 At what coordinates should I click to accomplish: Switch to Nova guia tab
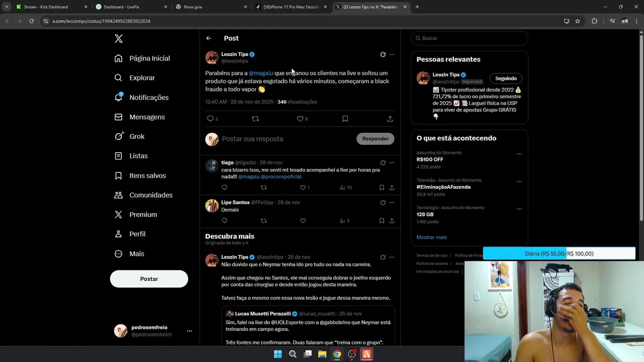tap(211, 7)
